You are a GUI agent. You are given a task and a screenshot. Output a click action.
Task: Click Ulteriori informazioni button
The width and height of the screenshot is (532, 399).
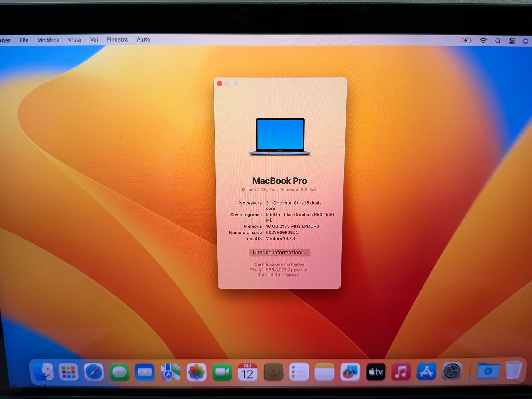click(x=279, y=253)
